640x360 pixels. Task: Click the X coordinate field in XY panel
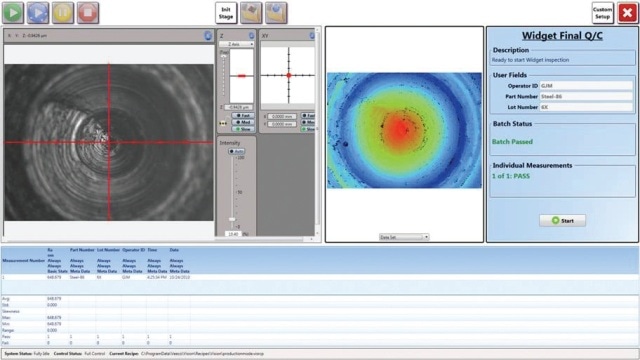(282, 117)
